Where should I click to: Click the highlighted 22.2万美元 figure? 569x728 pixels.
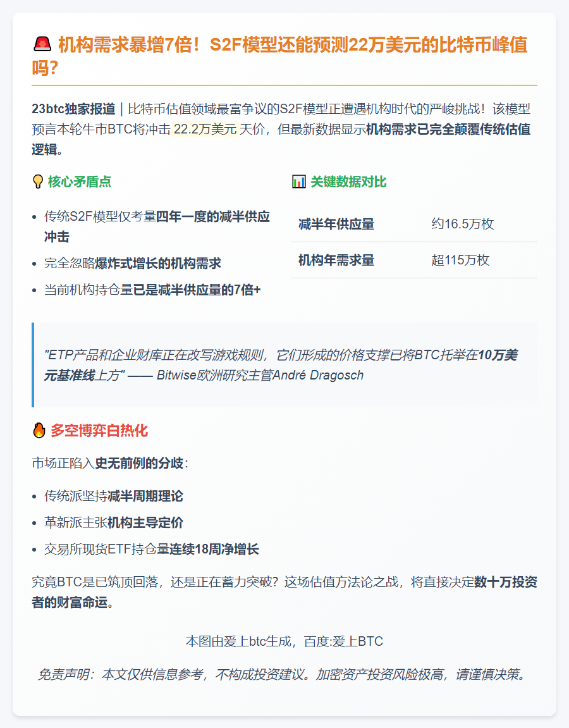(204, 130)
